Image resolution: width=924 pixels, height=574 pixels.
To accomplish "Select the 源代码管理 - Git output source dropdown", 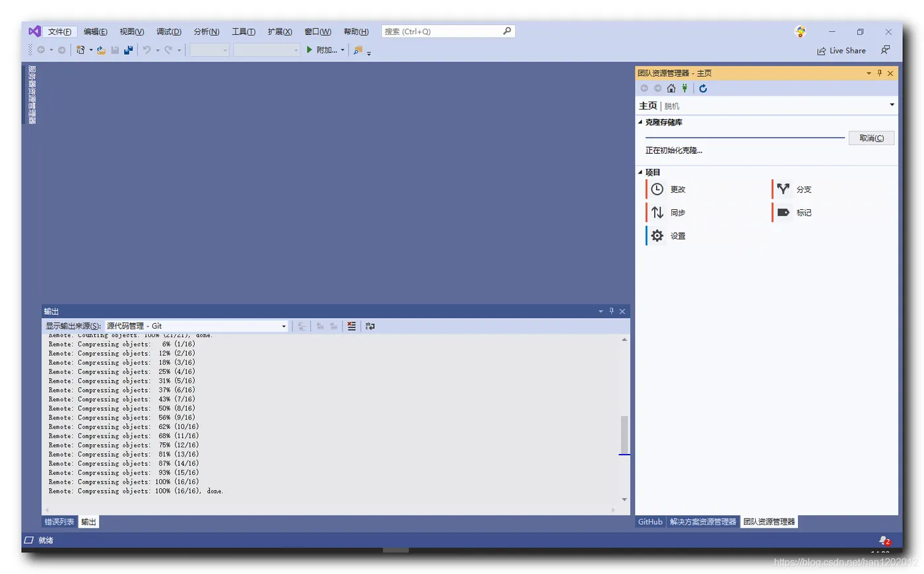I will click(197, 326).
